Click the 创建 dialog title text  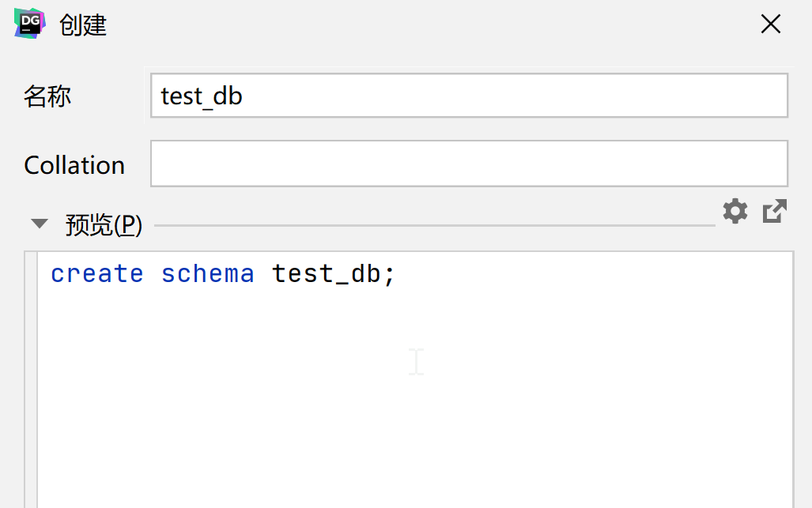click(83, 25)
